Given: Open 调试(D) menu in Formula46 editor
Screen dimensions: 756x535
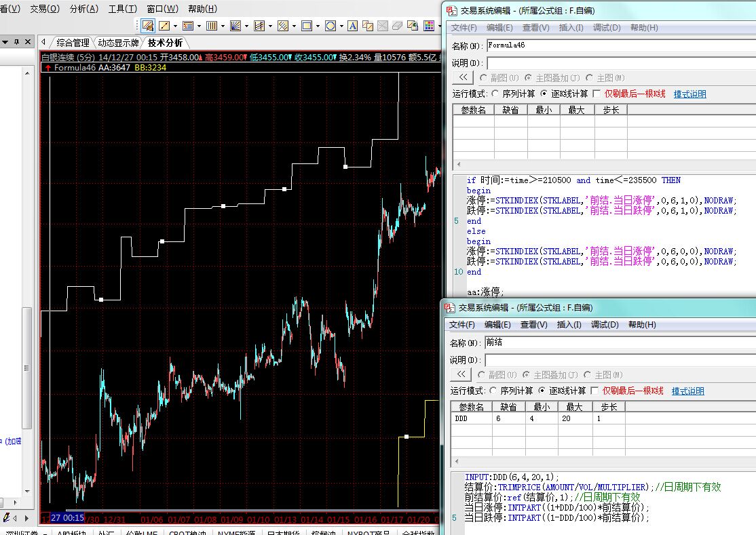Looking at the screenshot, I should pyautogui.click(x=607, y=27).
